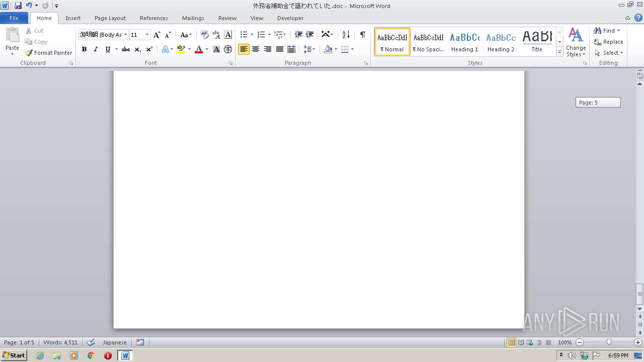Click the macro recording status icon
The height and width of the screenshot is (362, 644).
(x=140, y=342)
